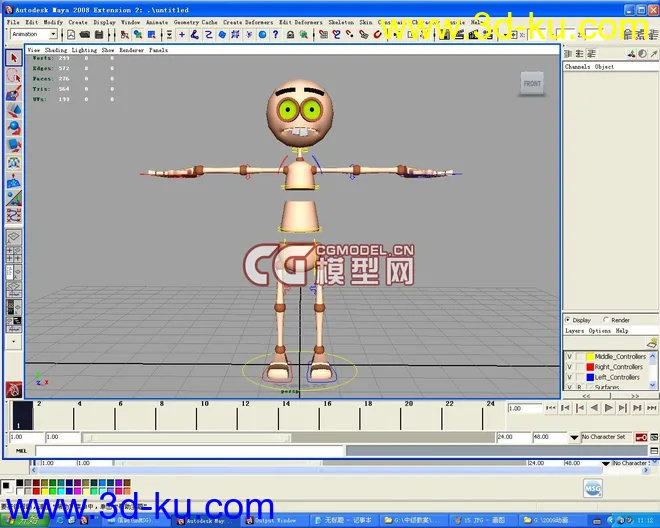Click the New Scene icon

71,35
